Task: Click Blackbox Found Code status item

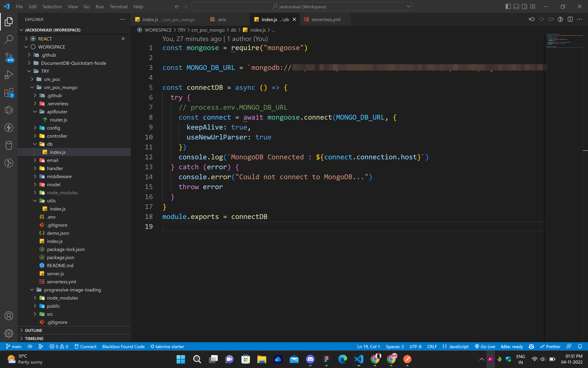Action: [x=123, y=346]
